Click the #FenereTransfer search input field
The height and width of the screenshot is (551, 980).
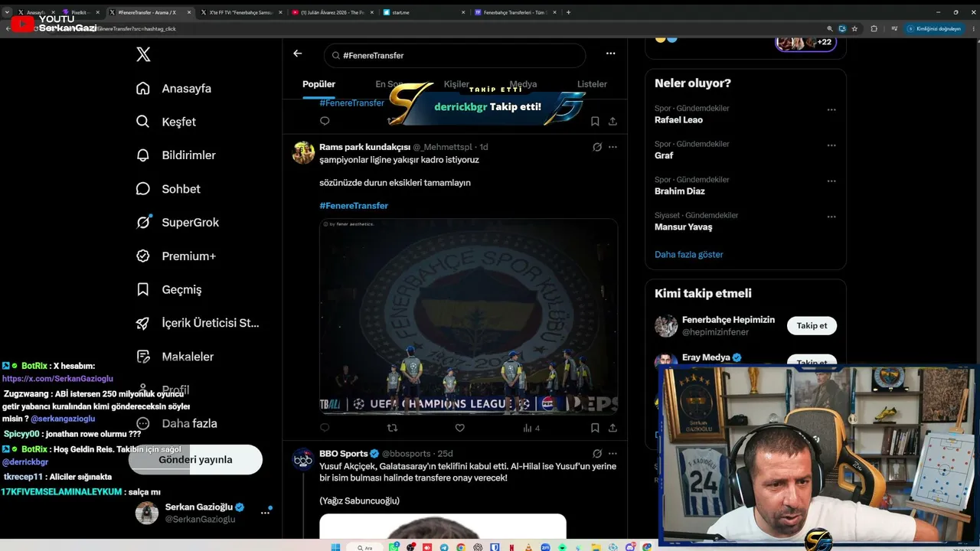coord(455,55)
